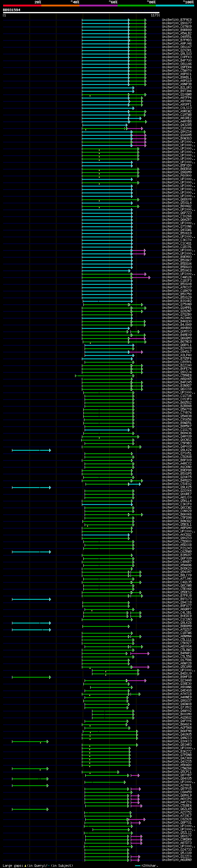Click hit label UniRef100_Q1HPR1
This screenshot has height=868, width=197.
pos(177,308)
